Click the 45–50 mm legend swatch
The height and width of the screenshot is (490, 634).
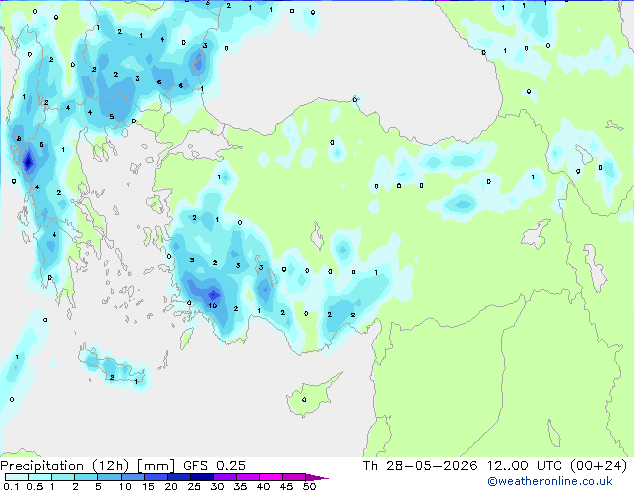pyautogui.click(x=294, y=477)
